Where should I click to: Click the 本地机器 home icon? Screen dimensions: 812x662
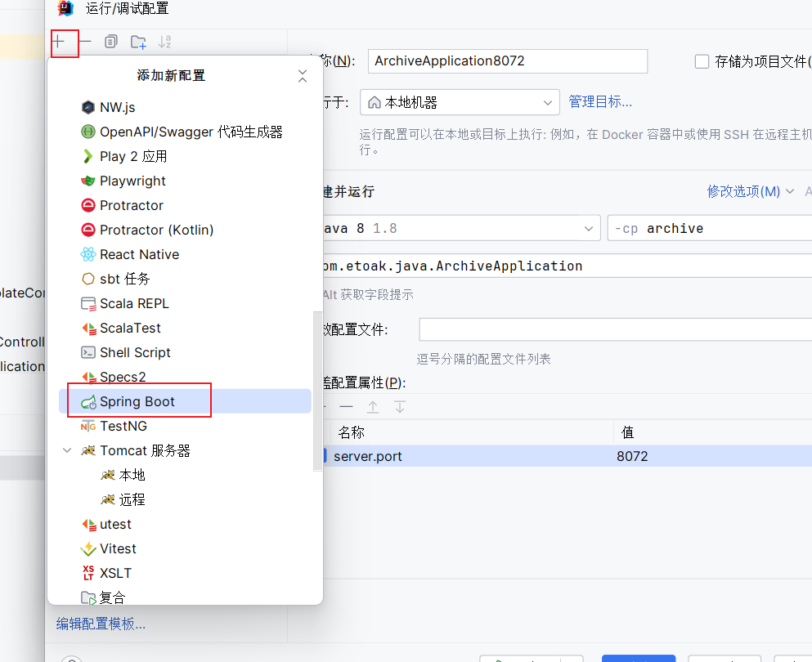point(374,102)
